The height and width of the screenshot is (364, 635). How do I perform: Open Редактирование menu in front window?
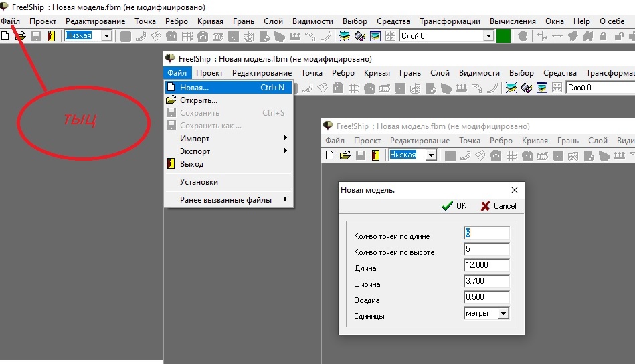click(420, 141)
